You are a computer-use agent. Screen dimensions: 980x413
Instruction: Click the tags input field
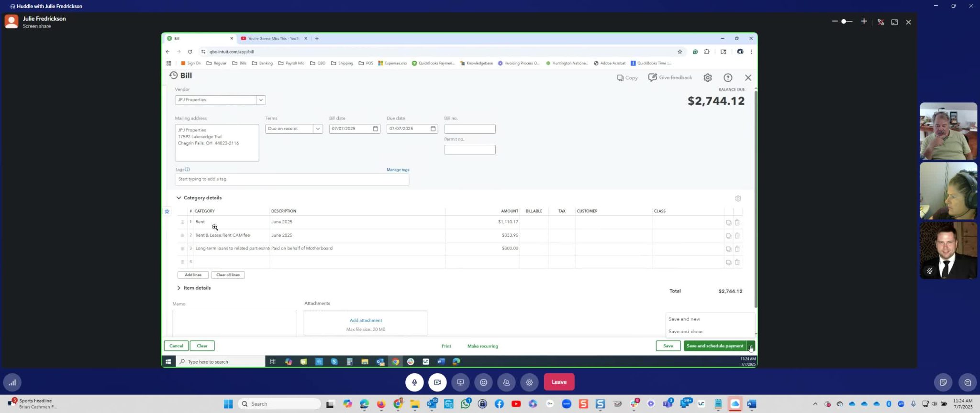tap(292, 179)
